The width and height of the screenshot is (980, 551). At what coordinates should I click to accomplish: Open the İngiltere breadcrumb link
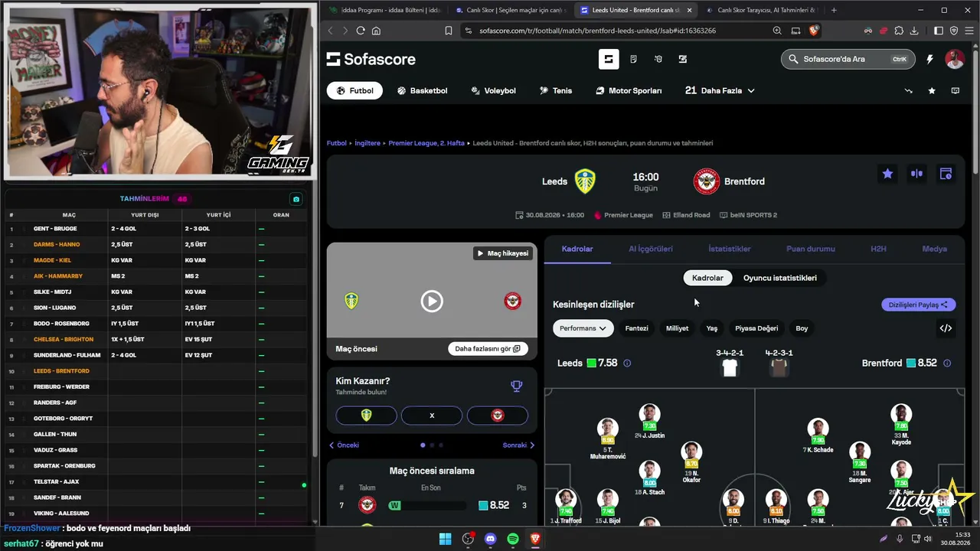367,143
